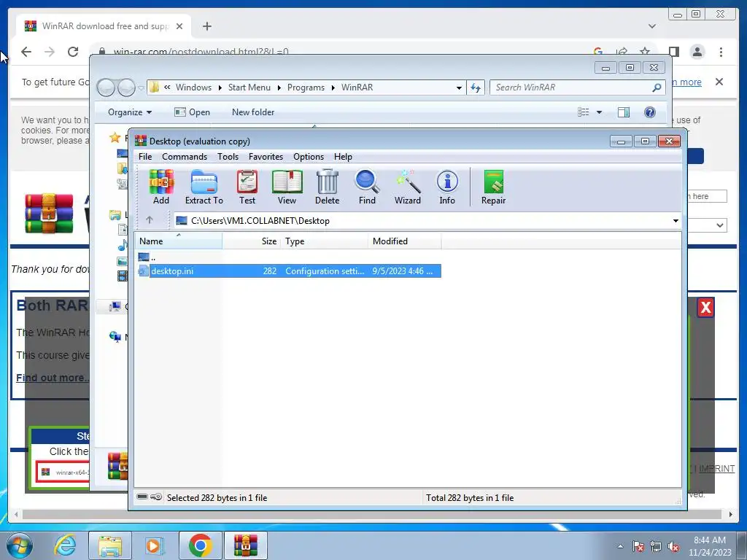This screenshot has width=747, height=560.
Task: Open Internet Explorer from the taskbar
Action: click(65, 545)
